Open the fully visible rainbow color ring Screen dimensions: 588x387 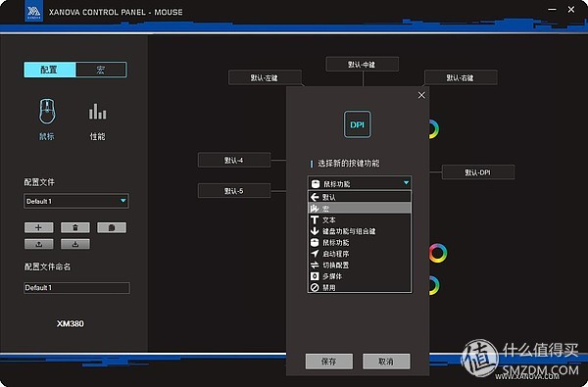coord(438,253)
